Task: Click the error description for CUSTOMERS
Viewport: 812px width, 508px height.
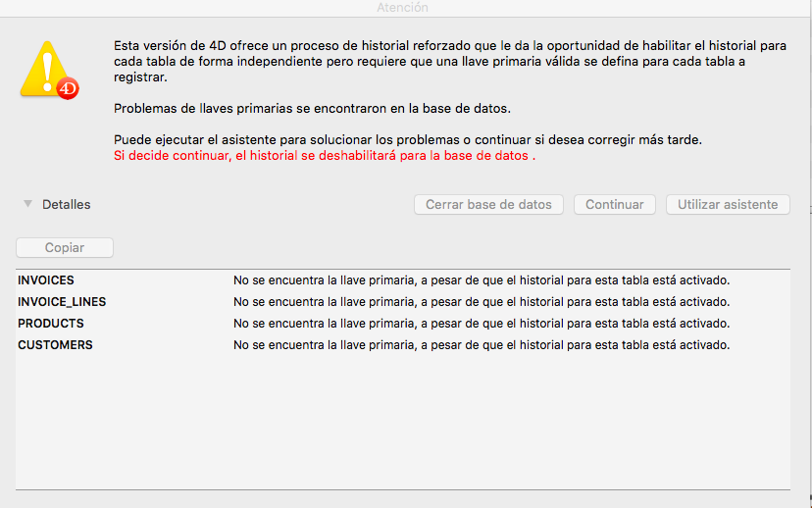Action: point(481,345)
